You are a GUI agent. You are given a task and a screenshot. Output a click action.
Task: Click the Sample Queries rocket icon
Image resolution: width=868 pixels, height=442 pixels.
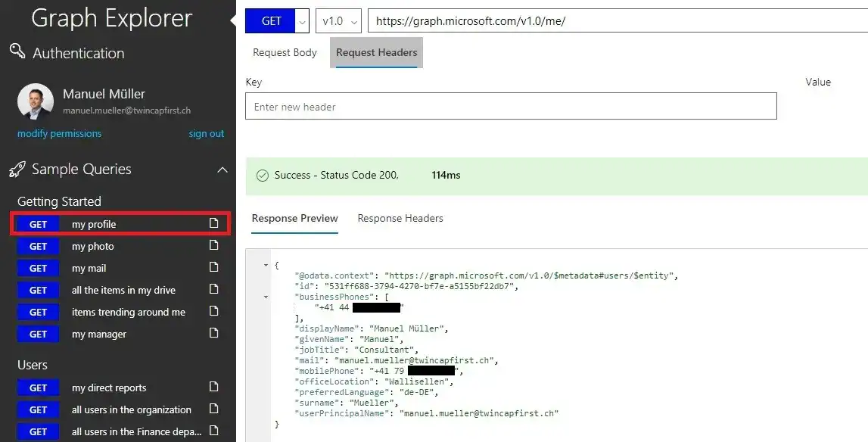click(17, 169)
